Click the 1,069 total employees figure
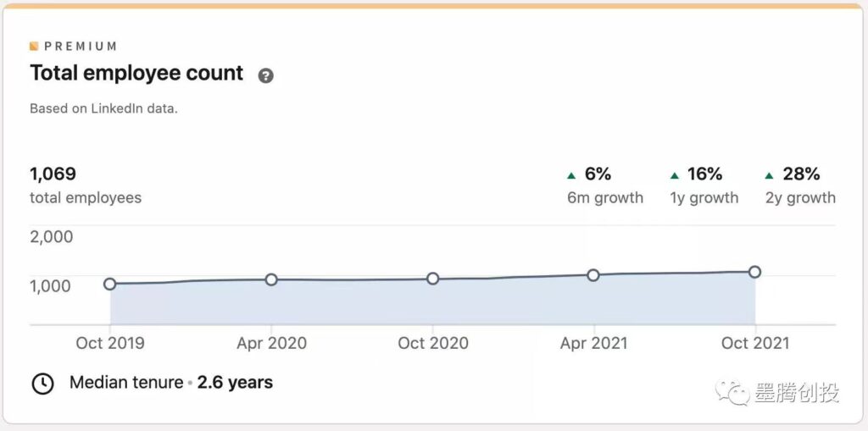The image size is (868, 431). click(x=53, y=174)
